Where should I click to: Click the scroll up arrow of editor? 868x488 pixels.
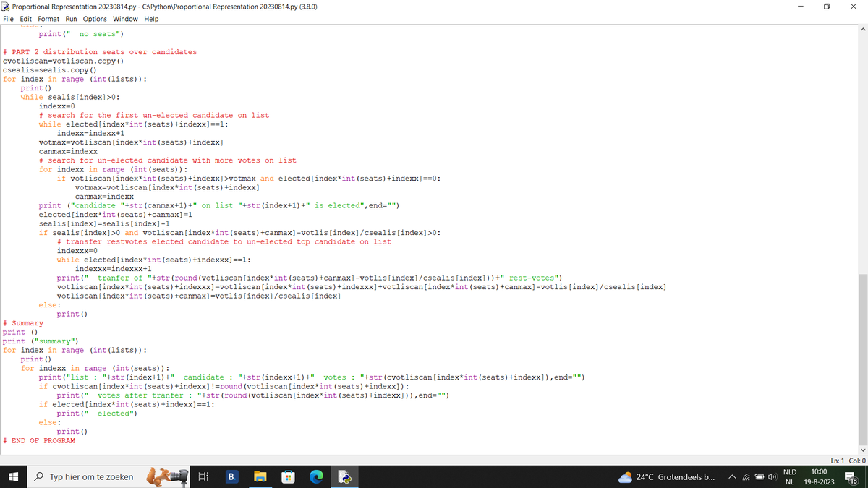(861, 29)
